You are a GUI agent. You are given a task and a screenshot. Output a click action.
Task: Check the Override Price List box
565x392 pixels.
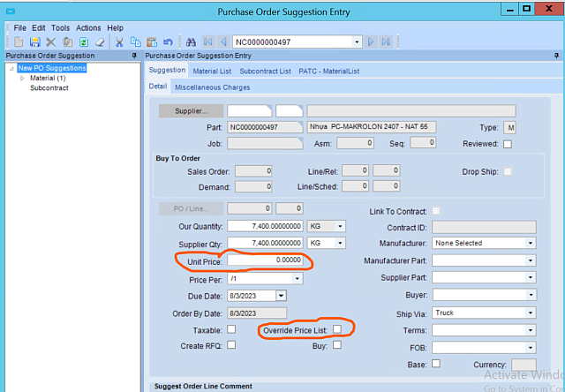pyautogui.click(x=337, y=329)
